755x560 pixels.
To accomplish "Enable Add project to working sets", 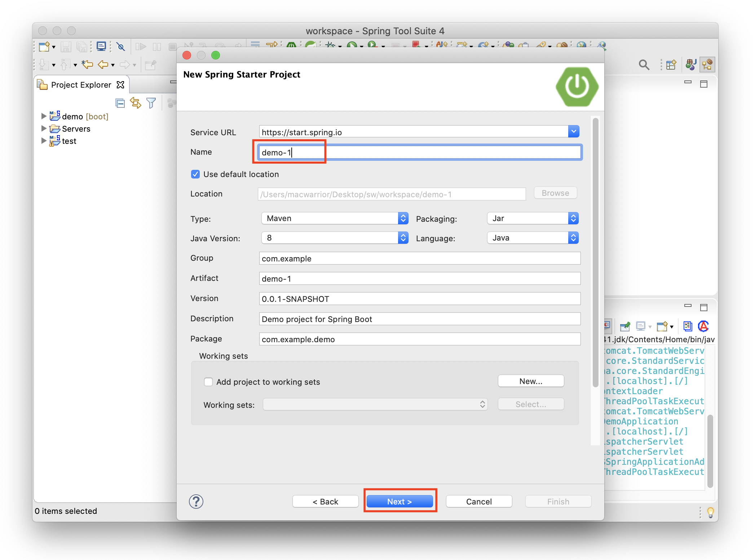I will [x=208, y=382].
